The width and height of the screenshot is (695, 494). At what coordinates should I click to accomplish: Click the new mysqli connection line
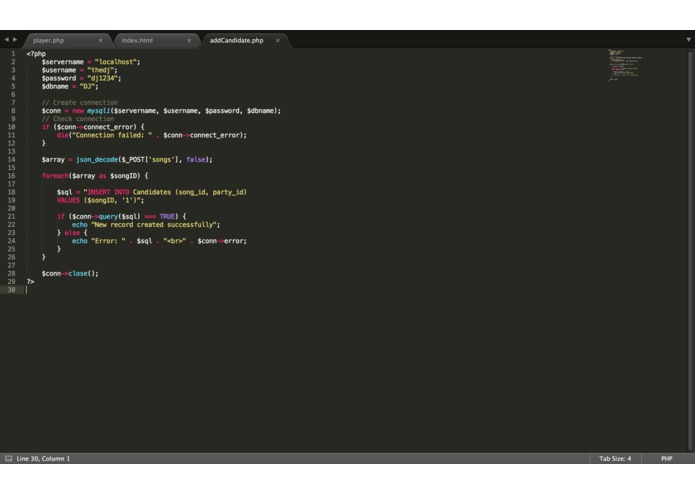click(161, 111)
